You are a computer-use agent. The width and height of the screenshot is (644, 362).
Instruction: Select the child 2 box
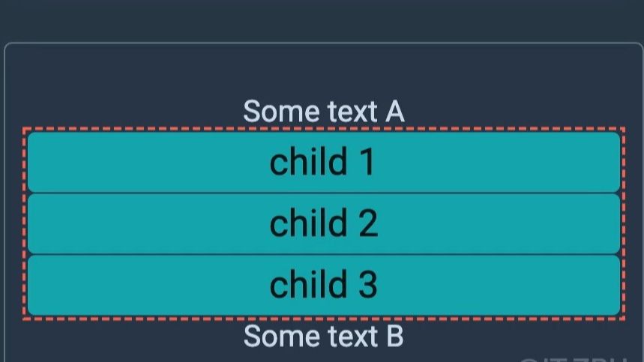324,223
